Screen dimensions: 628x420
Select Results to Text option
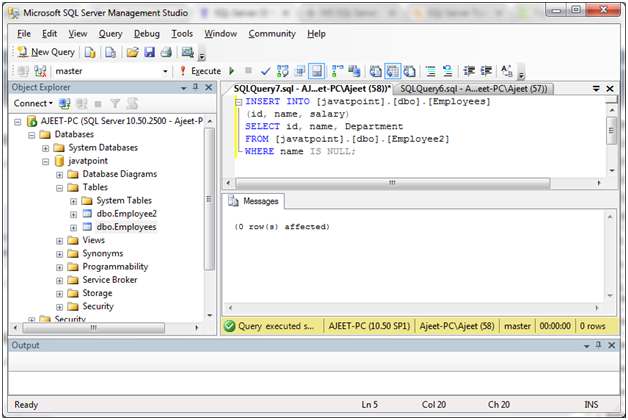[x=375, y=71]
